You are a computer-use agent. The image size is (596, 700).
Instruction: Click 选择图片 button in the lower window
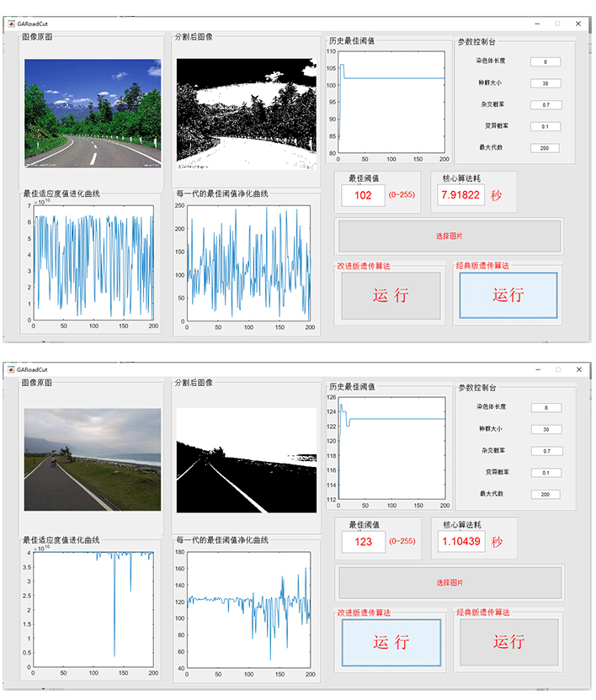[450, 582]
